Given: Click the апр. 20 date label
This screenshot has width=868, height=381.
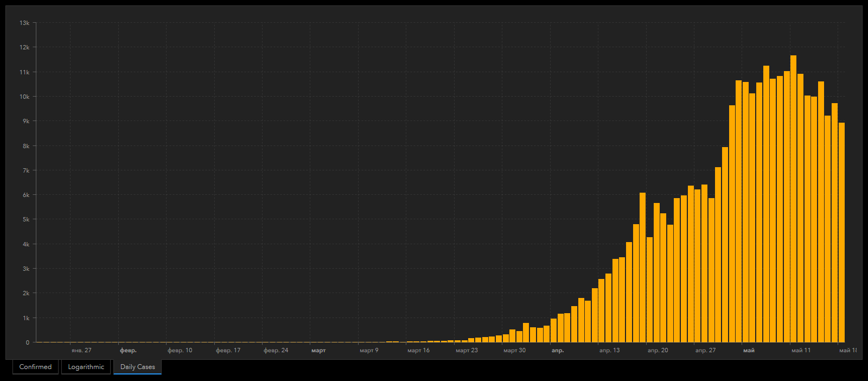Looking at the screenshot, I should tap(658, 351).
